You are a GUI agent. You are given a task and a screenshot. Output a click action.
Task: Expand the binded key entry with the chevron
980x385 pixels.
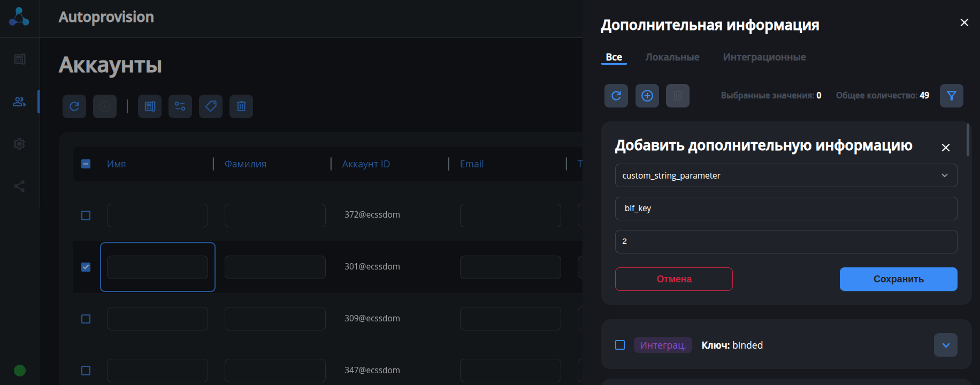click(945, 345)
